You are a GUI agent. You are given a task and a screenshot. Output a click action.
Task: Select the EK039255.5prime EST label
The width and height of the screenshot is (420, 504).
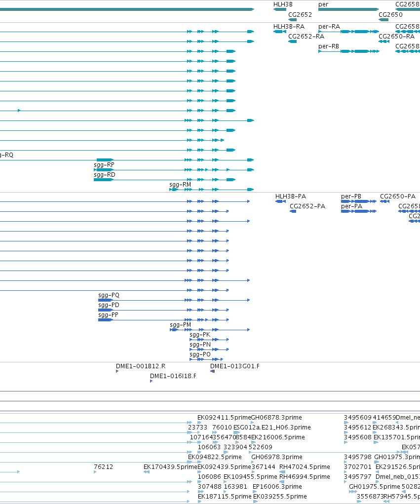click(x=280, y=497)
